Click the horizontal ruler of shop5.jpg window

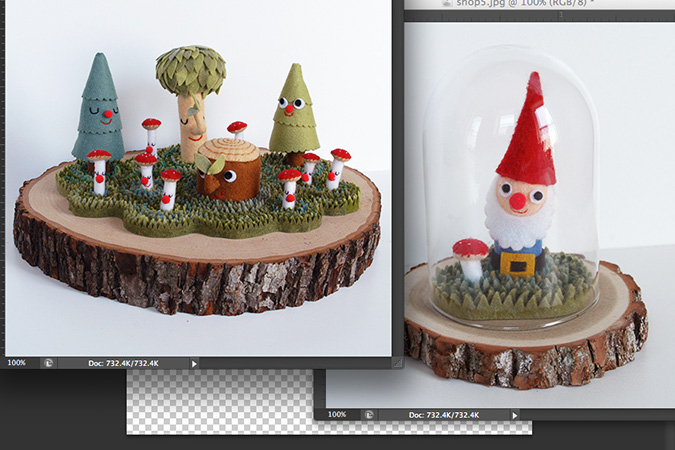540,15
